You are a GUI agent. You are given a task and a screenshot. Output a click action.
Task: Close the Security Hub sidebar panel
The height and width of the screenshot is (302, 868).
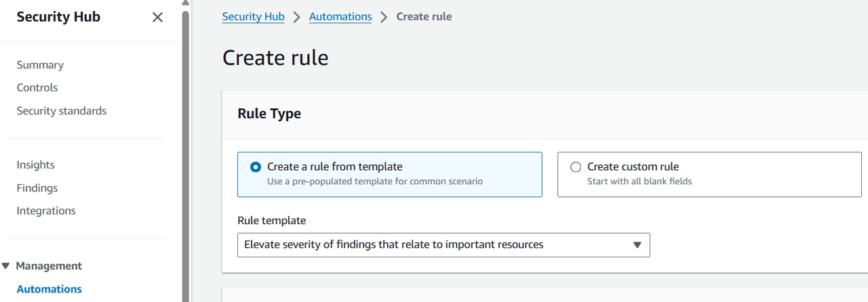[157, 18]
